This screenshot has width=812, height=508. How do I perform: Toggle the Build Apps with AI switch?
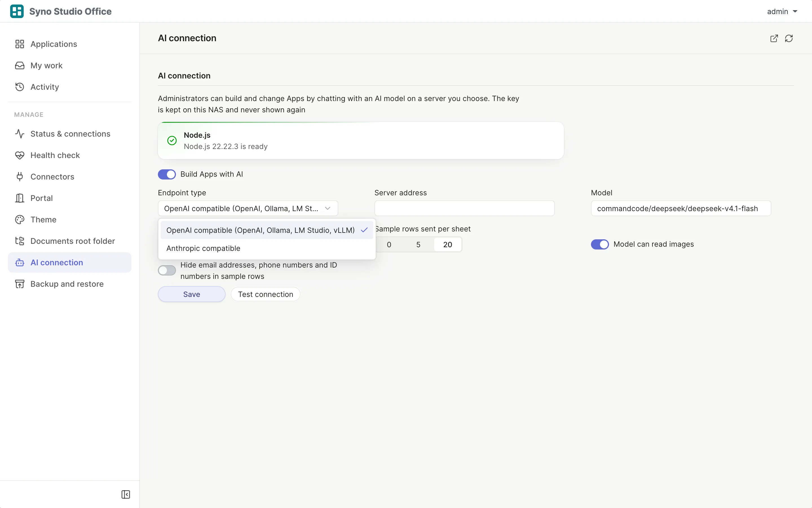pyautogui.click(x=167, y=174)
